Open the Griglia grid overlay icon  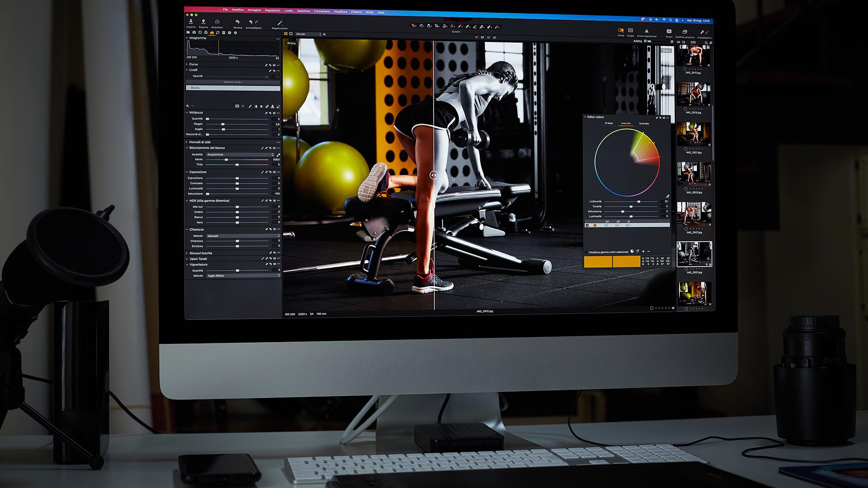[630, 31]
